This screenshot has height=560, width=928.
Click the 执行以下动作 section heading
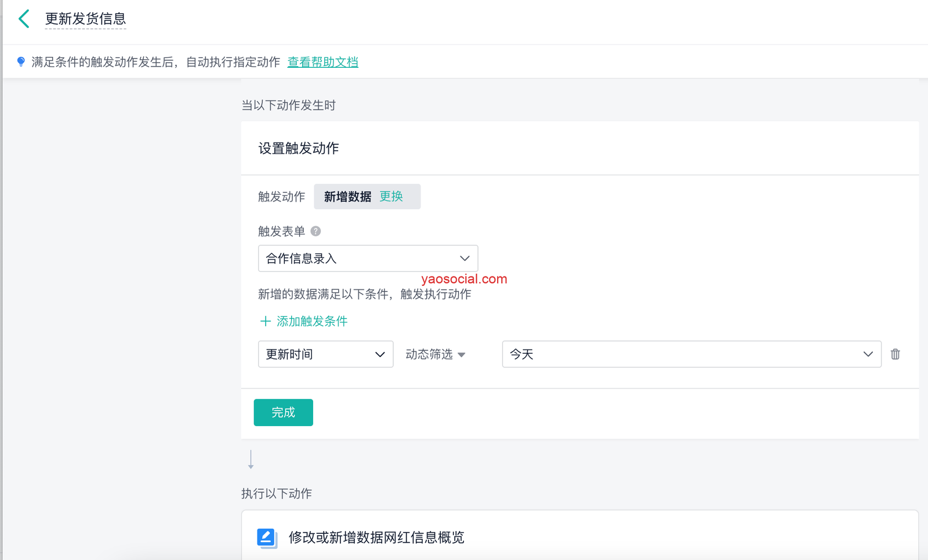(277, 493)
